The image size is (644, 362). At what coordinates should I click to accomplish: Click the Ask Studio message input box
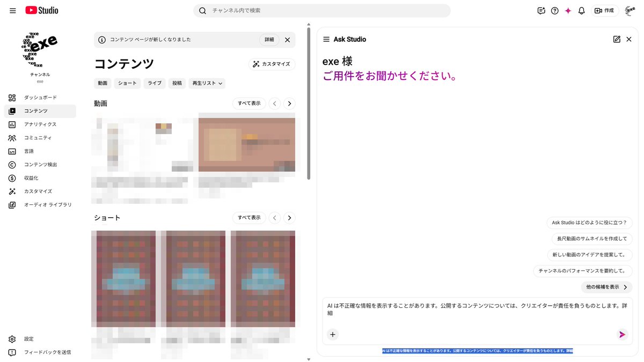[x=478, y=309]
